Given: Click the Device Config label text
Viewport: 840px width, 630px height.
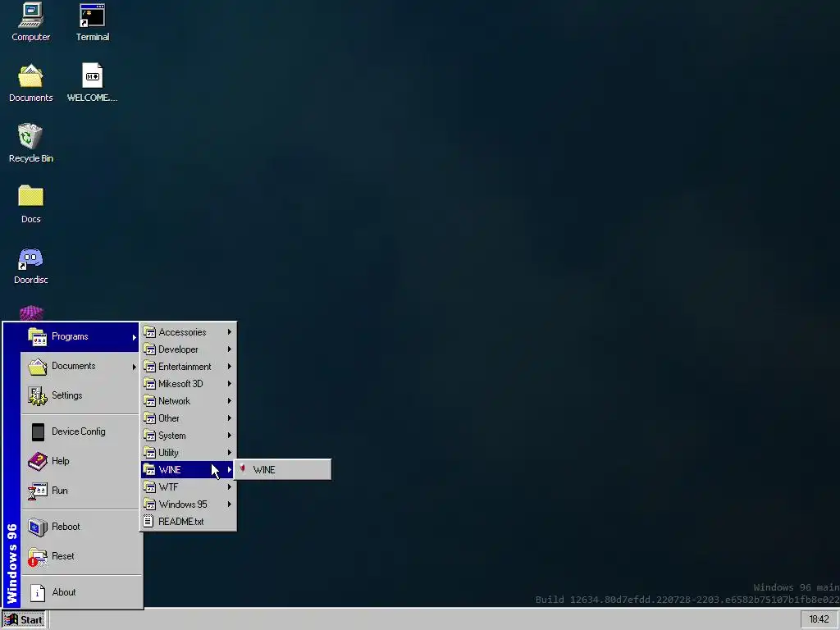Looking at the screenshot, I should (78, 431).
